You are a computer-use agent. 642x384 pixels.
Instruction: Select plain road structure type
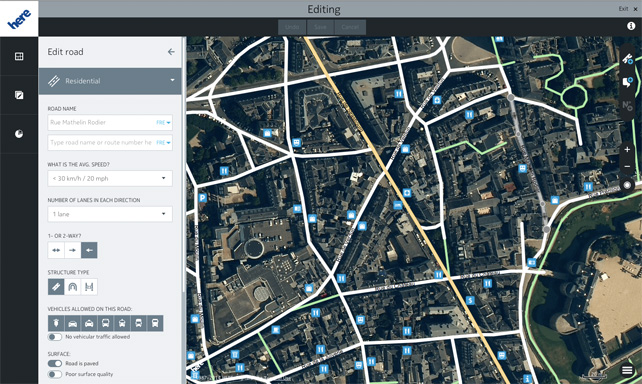tap(56, 287)
